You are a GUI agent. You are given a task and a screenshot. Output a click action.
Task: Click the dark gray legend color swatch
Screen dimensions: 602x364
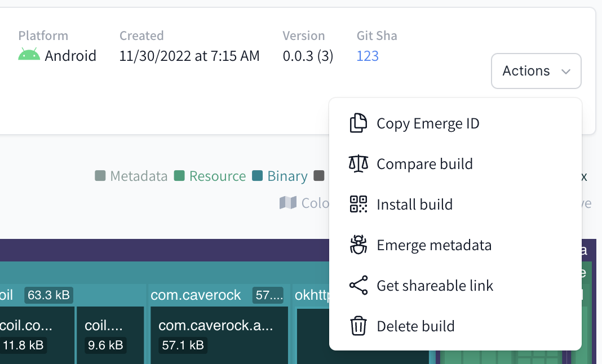click(320, 175)
